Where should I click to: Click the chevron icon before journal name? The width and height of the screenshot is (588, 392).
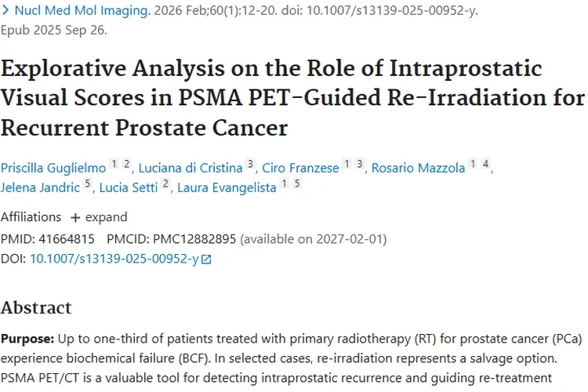click(6, 12)
